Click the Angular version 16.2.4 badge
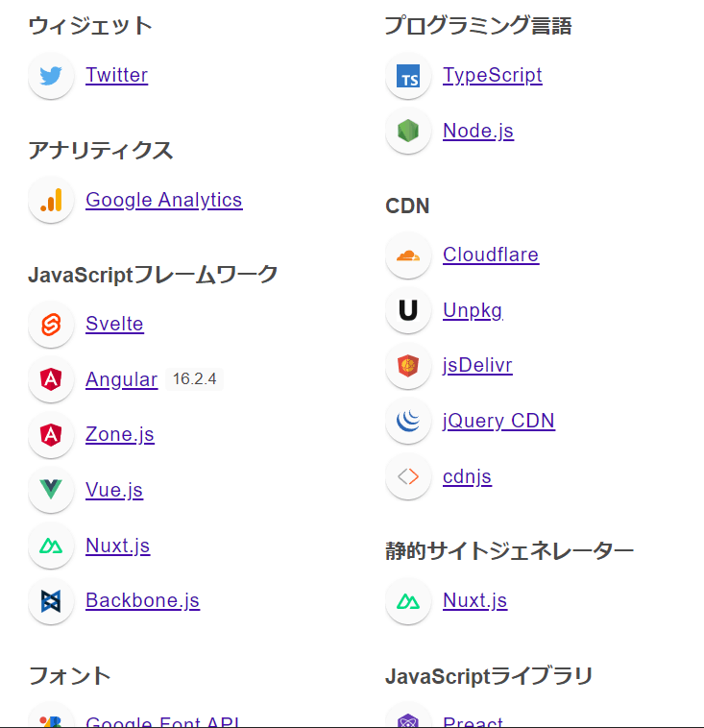Screen dimensions: 704x728 click(x=194, y=378)
